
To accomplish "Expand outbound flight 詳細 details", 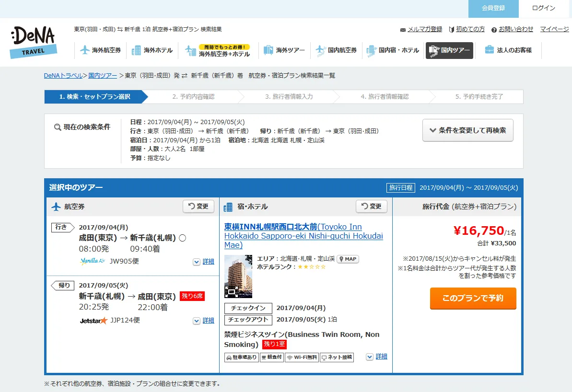I will pyautogui.click(x=204, y=262).
